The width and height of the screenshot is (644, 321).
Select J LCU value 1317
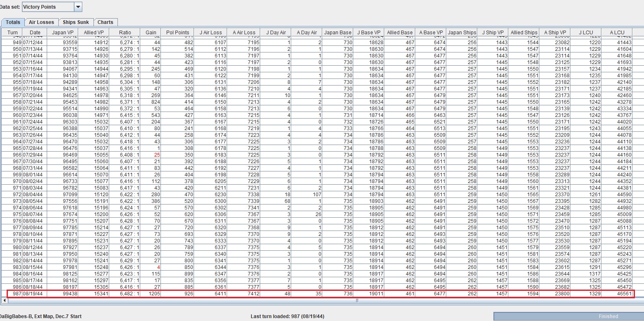pos(595,273)
